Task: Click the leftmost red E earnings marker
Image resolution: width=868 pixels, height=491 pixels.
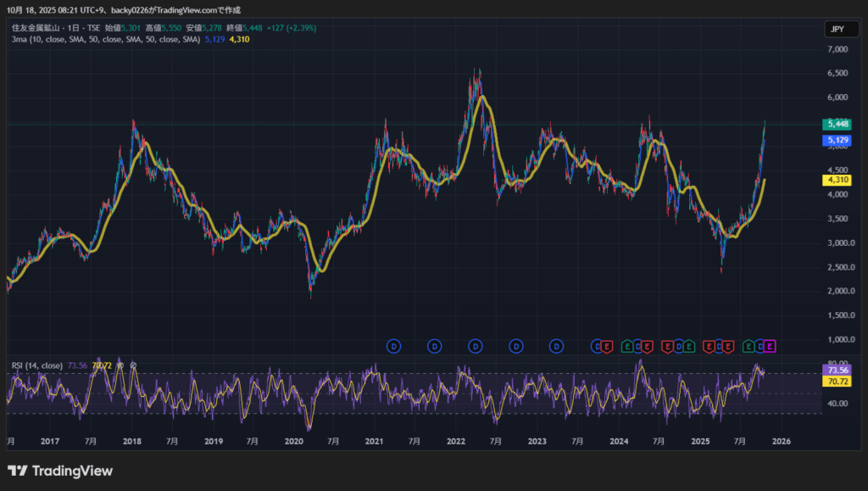Action: coord(607,345)
